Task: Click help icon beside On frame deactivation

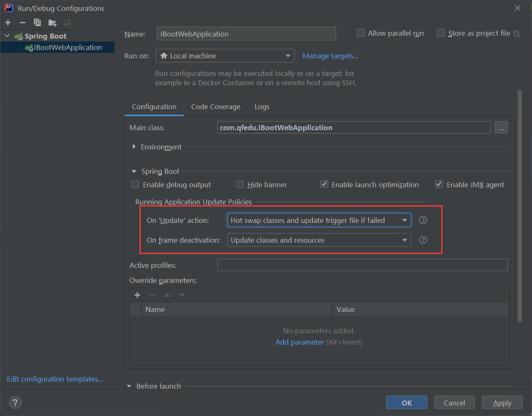Action: (x=423, y=240)
